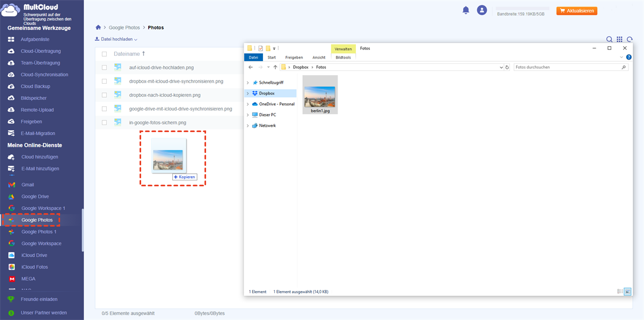
Task: Open Bildspeicher tool
Action: tap(33, 98)
